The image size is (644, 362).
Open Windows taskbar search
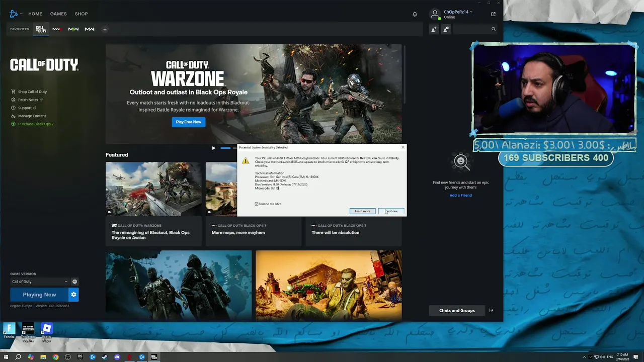tap(18, 357)
